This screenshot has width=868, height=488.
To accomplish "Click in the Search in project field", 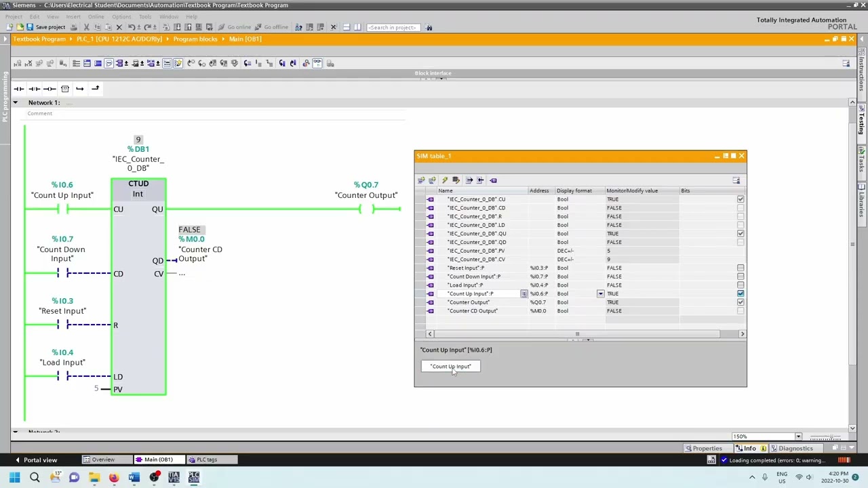I will [x=393, y=27].
